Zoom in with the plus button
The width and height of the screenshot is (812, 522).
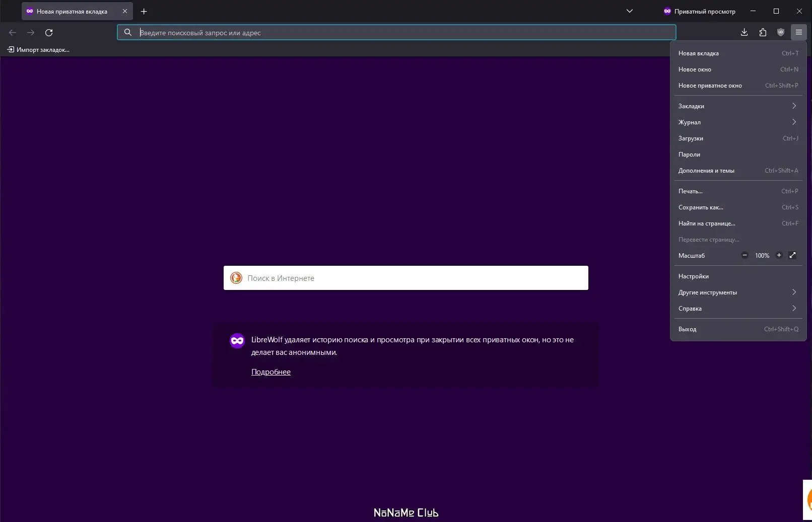[779, 255]
